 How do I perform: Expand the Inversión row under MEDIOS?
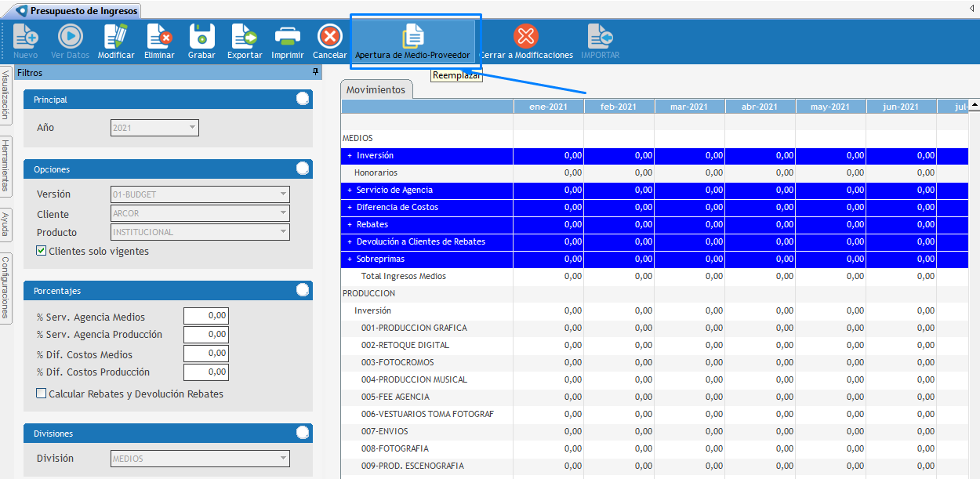point(350,156)
